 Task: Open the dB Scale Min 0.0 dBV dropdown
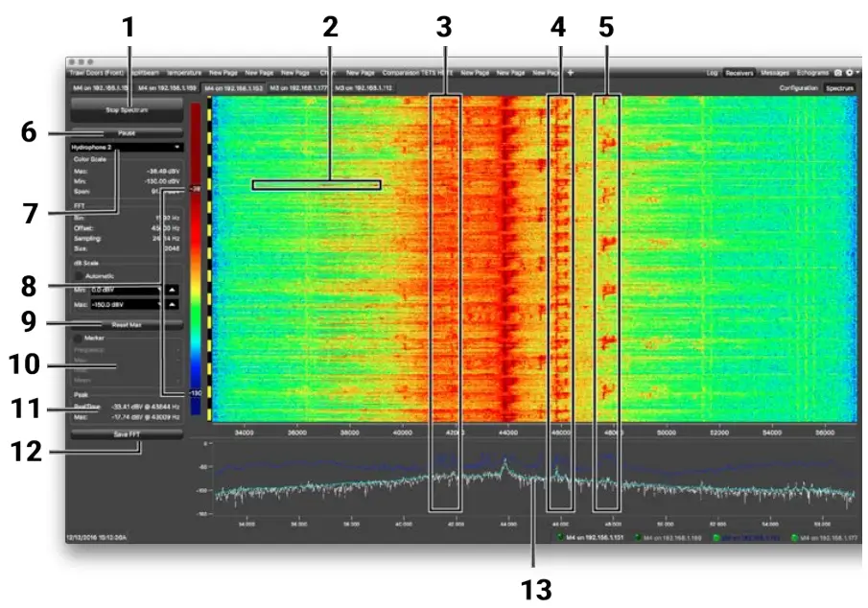pyautogui.click(x=127, y=290)
